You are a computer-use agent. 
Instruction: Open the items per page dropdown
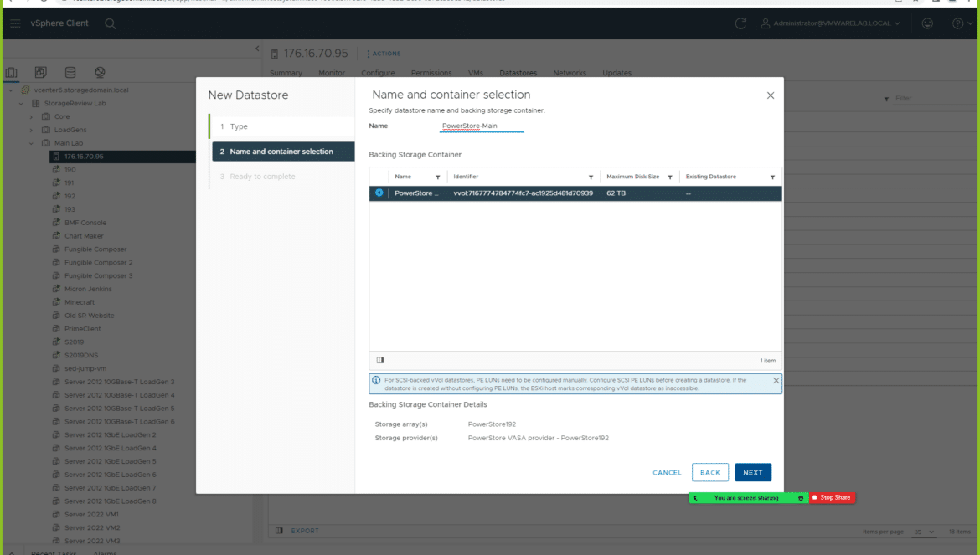[x=924, y=532]
